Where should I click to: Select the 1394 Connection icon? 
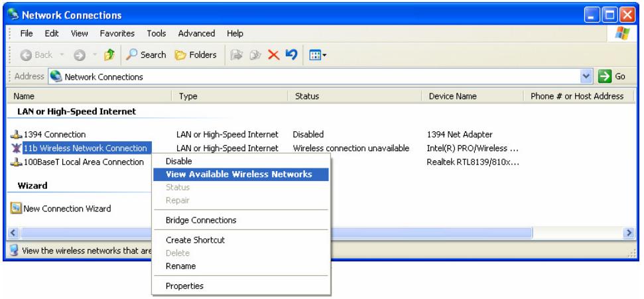click(16, 135)
